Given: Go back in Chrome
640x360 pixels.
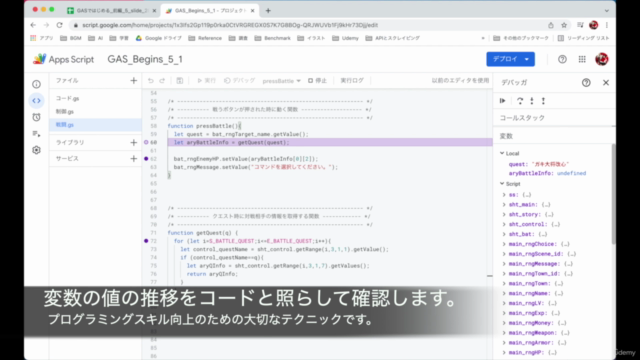Looking at the screenshot, I should [33, 25].
